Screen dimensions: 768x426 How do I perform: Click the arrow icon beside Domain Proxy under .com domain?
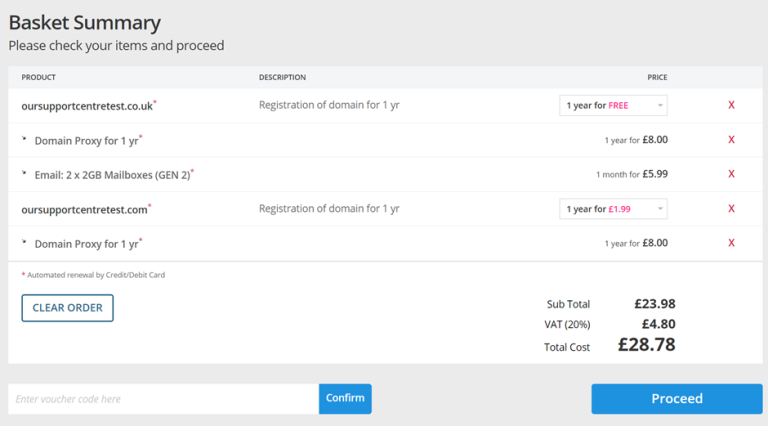[24, 241]
